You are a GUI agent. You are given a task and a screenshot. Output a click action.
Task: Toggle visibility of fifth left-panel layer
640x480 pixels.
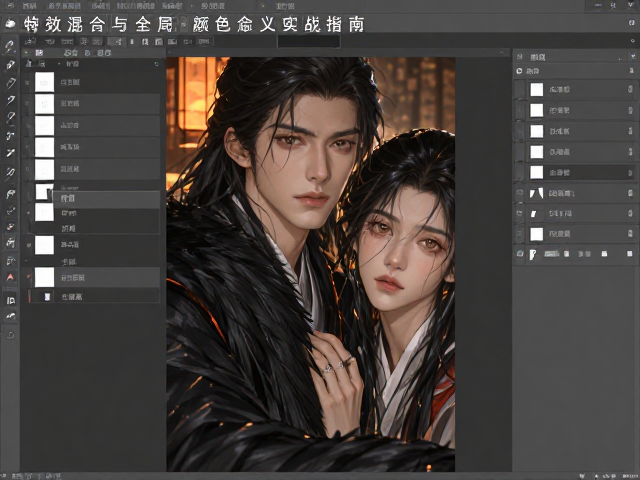pos(27,169)
